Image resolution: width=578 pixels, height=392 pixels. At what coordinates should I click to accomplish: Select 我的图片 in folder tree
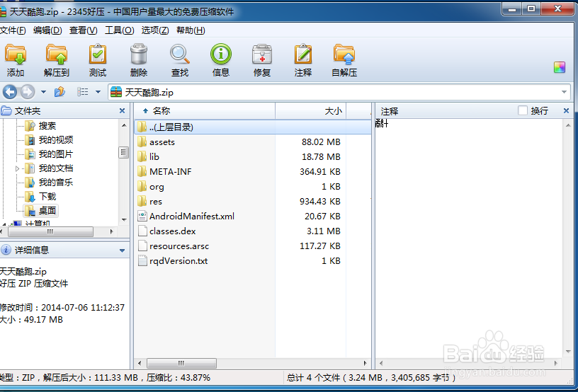56,154
